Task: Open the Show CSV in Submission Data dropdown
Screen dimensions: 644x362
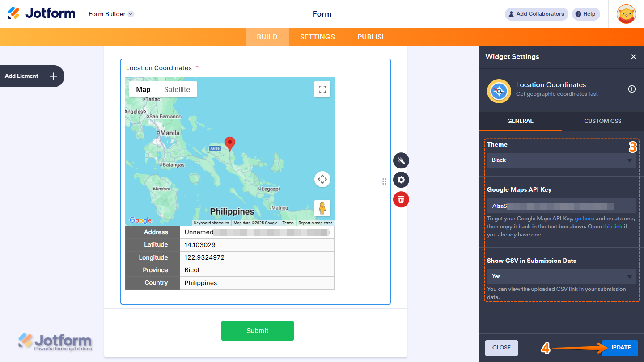Action: click(630, 276)
